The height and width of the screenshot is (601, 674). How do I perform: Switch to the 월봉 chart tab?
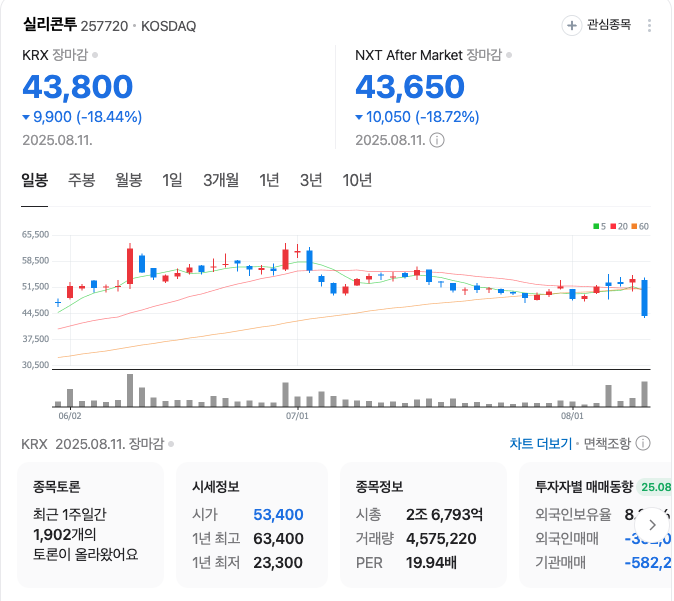[129, 180]
